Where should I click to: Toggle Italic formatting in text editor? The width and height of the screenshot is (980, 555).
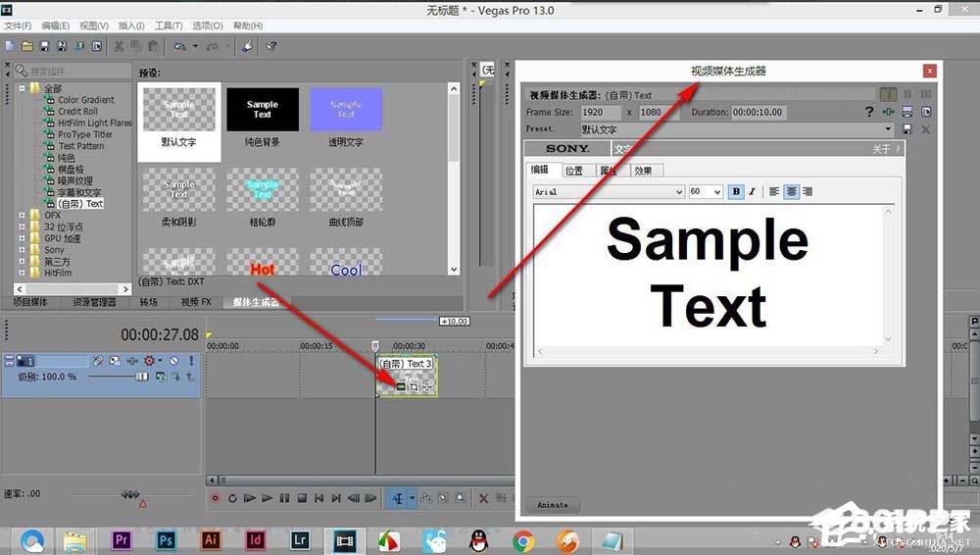coord(752,191)
